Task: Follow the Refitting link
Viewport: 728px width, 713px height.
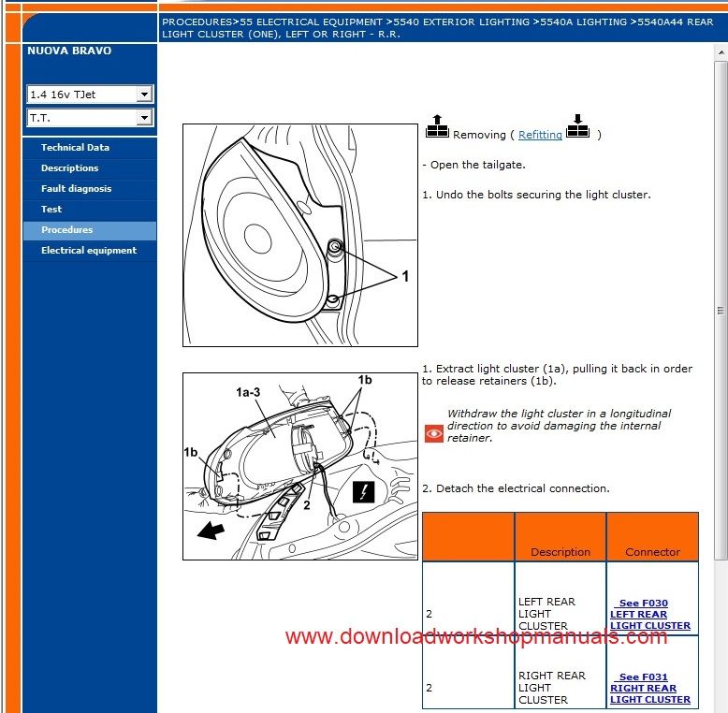Action: pyautogui.click(x=540, y=135)
